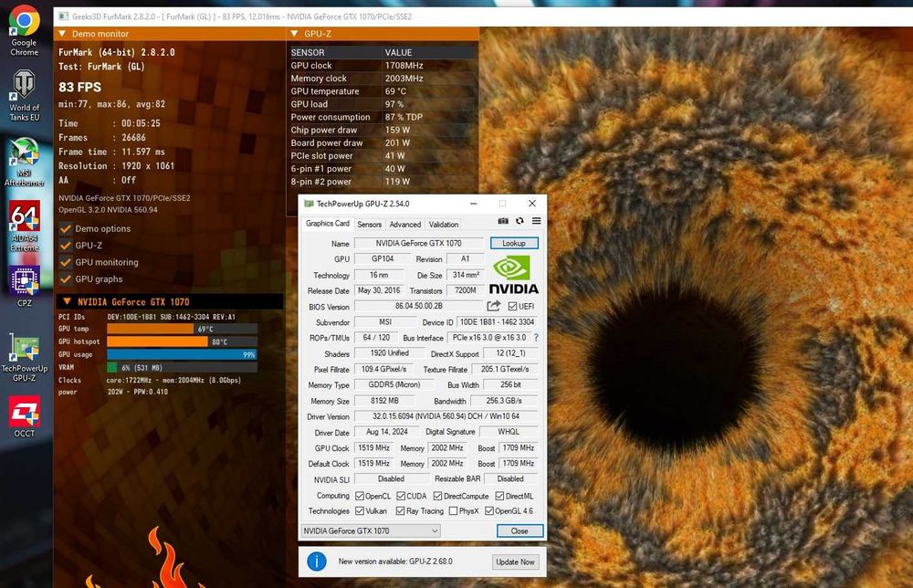Toggle GPU graphs checkbox
This screenshot has height=588, width=913.
pos(66,279)
